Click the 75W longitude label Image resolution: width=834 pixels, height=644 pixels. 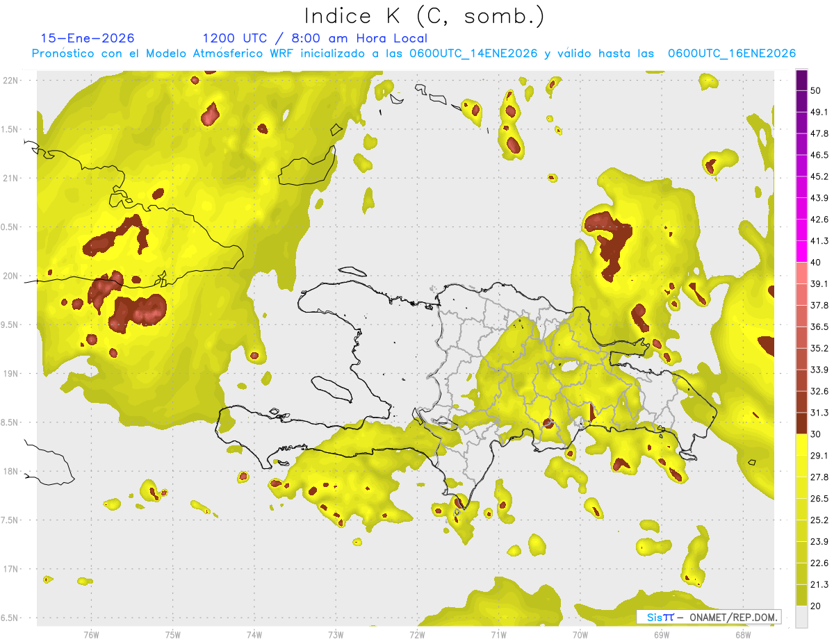click(173, 634)
